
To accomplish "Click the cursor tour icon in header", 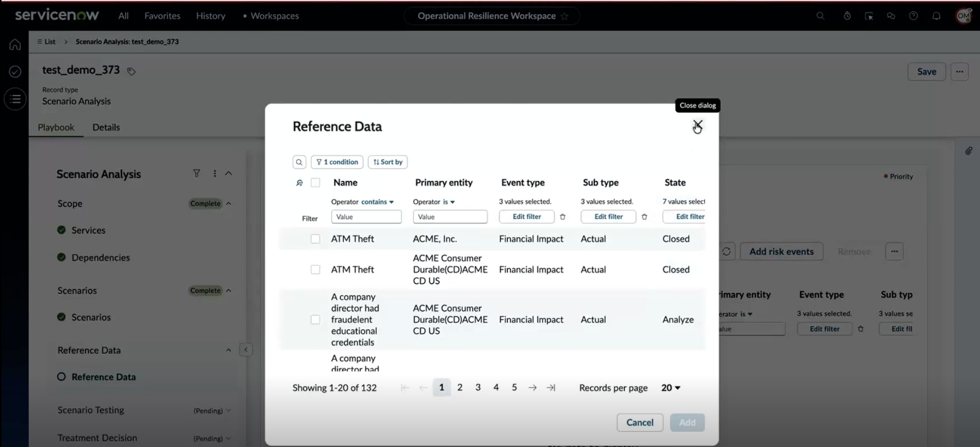I will [869, 16].
